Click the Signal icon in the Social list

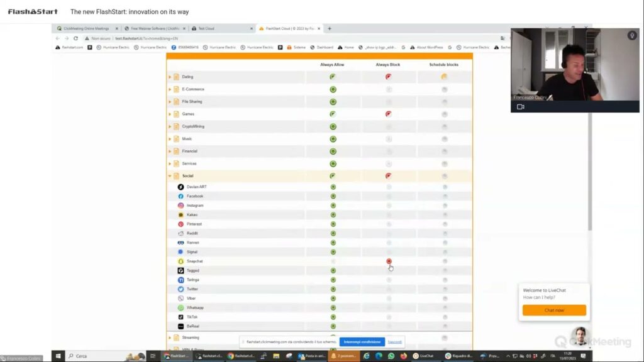(180, 252)
